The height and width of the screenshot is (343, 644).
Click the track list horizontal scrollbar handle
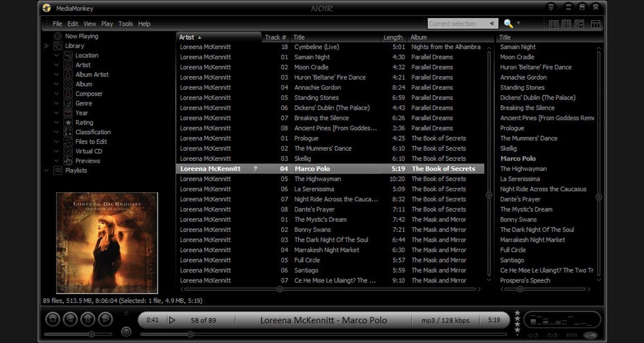(280, 289)
